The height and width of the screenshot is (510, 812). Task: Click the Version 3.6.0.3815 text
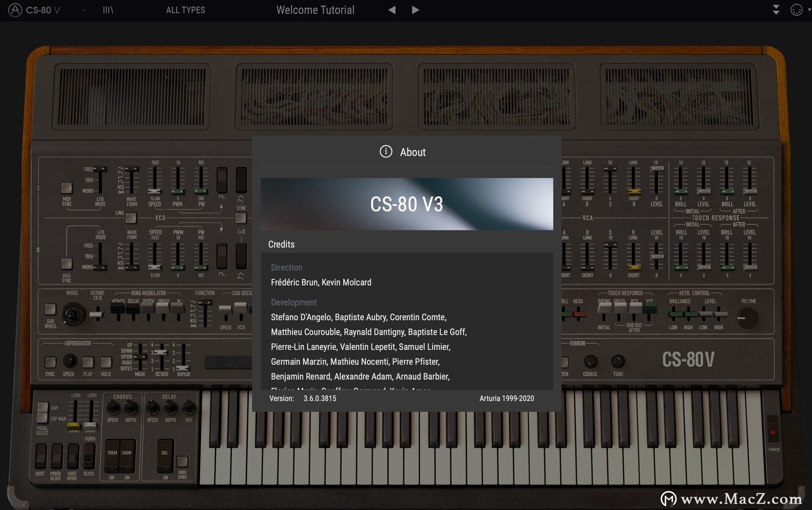(303, 398)
